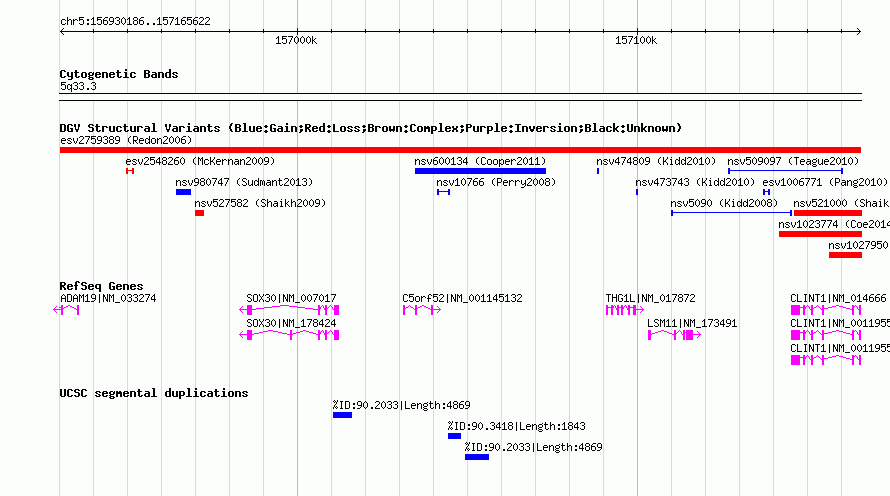
Task: Click the %ID:90.3418 duplication blue bar
Action: click(x=454, y=436)
